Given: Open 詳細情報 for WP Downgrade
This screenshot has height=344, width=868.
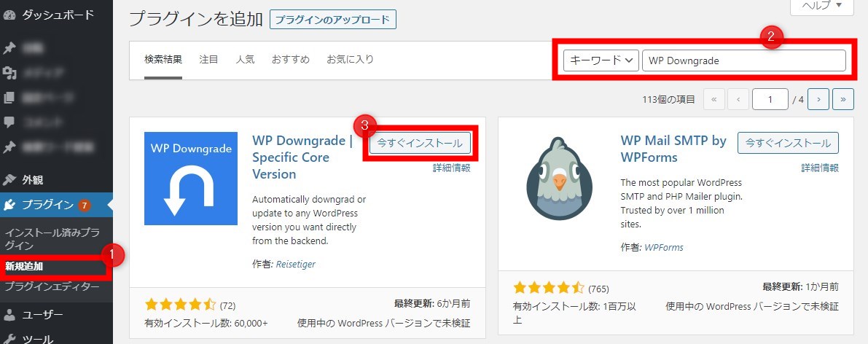Looking at the screenshot, I should (x=452, y=168).
